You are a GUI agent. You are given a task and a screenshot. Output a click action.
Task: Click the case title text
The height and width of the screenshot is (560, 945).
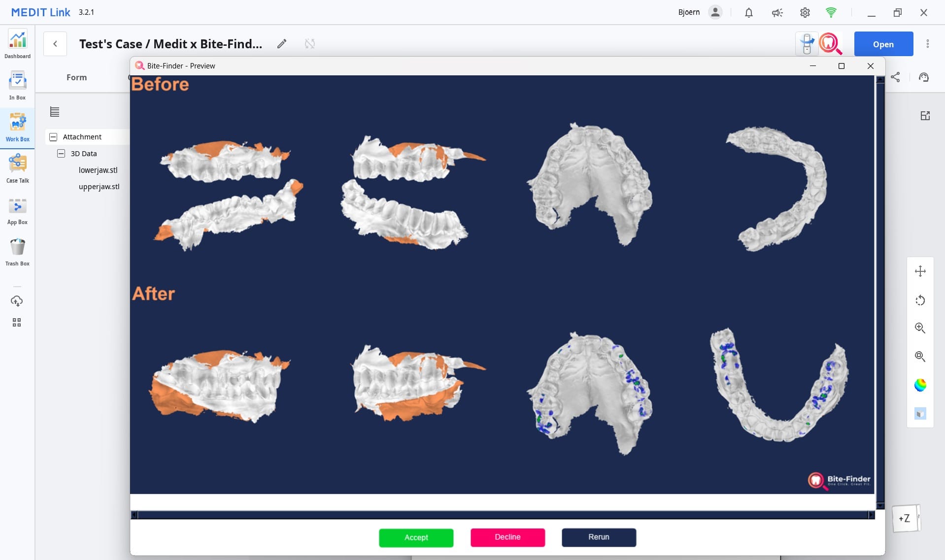(171, 44)
